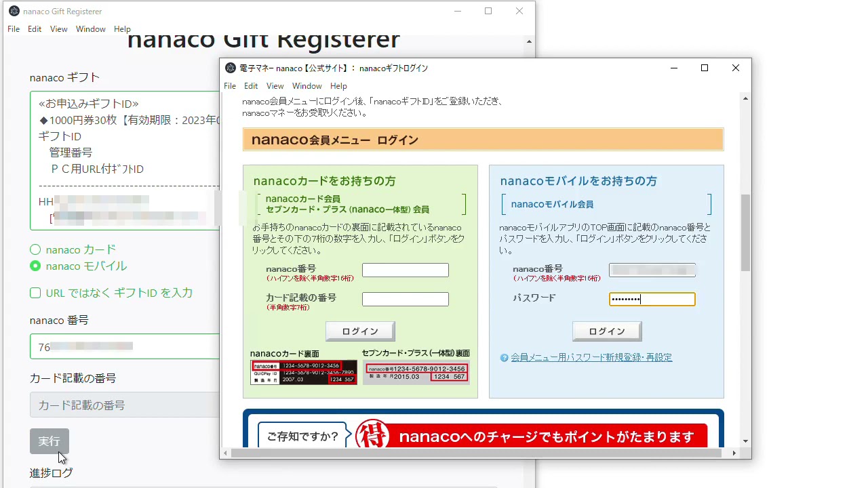Click the question mark icon beside password reset link
This screenshot has height=488, width=868.
[x=505, y=358]
